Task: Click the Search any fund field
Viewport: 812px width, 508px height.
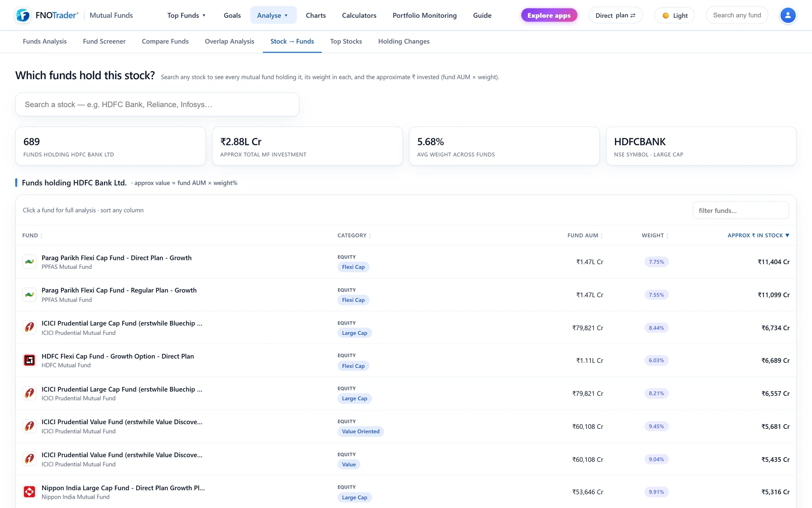Action: pyautogui.click(x=737, y=15)
